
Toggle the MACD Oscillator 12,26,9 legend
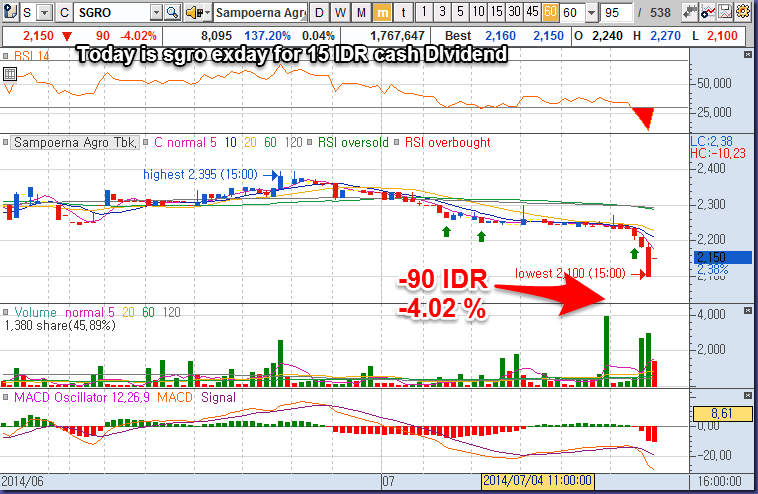[x=81, y=398]
